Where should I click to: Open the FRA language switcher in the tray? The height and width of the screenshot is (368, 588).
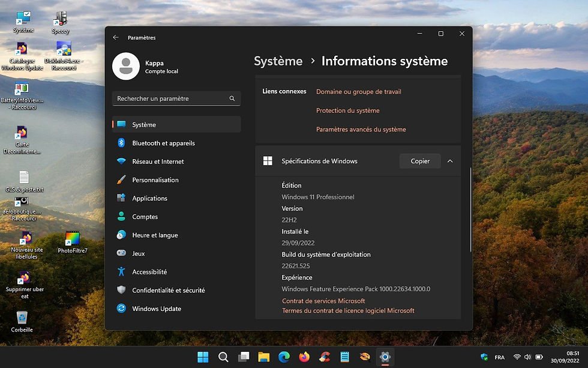(x=499, y=358)
